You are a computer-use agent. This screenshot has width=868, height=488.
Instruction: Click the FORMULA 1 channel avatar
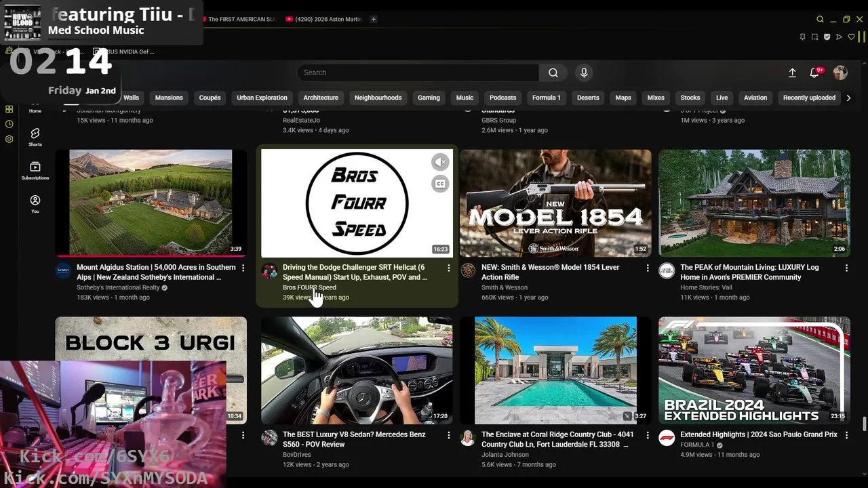667,438
